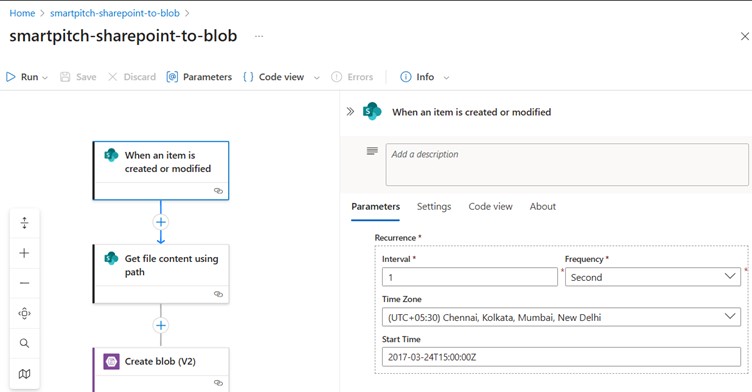Insert action between Get file content and Create blob

coord(161,325)
